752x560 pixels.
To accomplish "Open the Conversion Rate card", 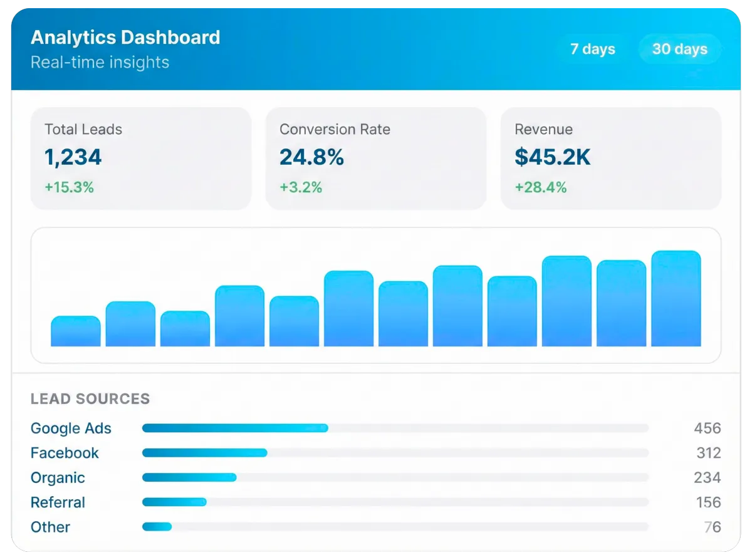I will click(376, 158).
